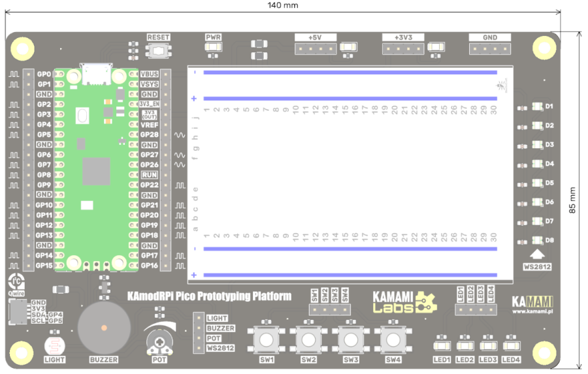Select the +5V pin header
Viewport: 588px width, 374px height.
[316, 49]
